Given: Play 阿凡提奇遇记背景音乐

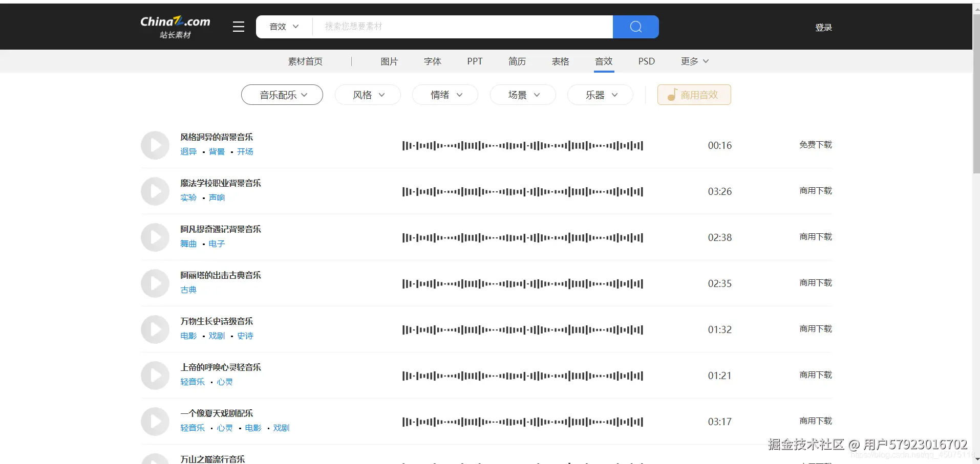Looking at the screenshot, I should point(155,237).
